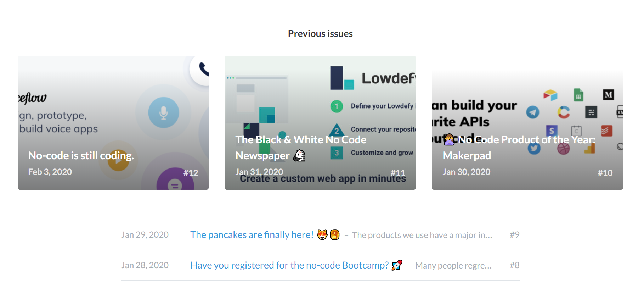Screen dimensions: 644x282
Task: Open the no-code Bootcamp registration issue
Action: 289,265
